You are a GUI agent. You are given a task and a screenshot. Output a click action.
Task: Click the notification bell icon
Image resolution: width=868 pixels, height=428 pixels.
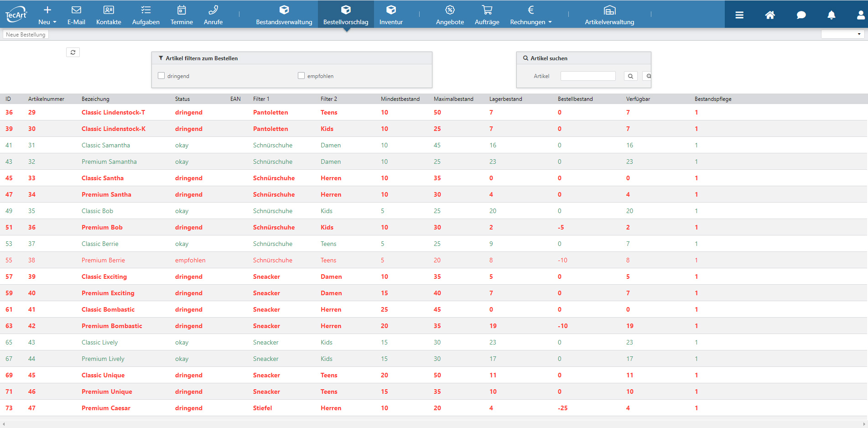tap(831, 15)
